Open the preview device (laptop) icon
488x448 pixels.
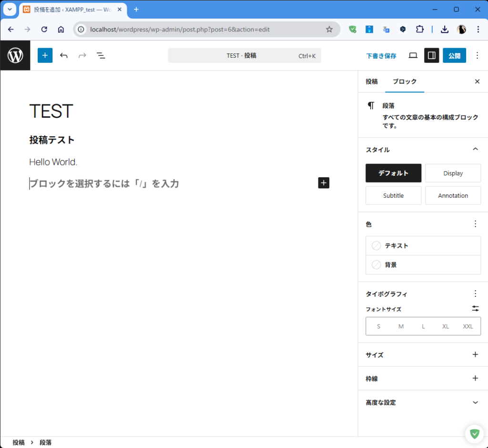click(413, 55)
